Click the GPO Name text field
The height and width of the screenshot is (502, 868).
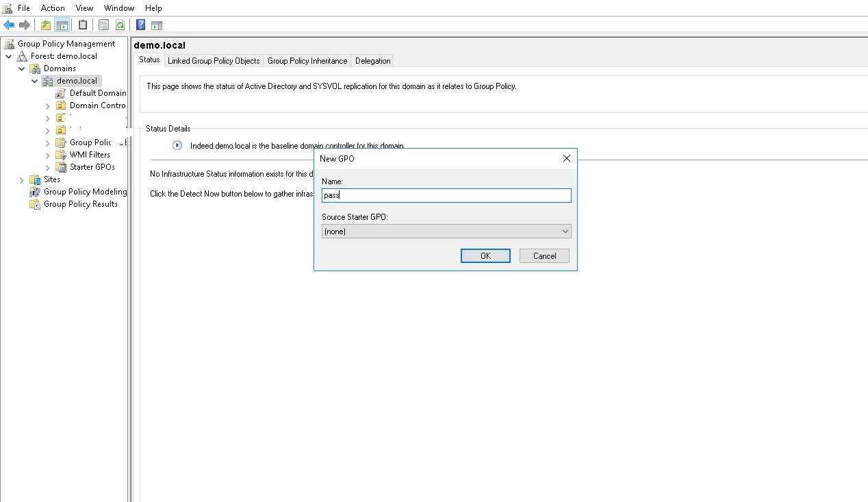[446, 196]
